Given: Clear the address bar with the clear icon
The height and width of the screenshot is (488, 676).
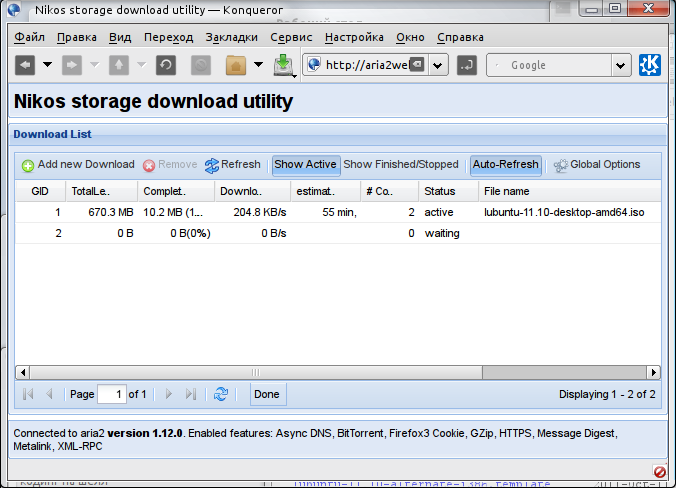Looking at the screenshot, I should coord(417,65).
